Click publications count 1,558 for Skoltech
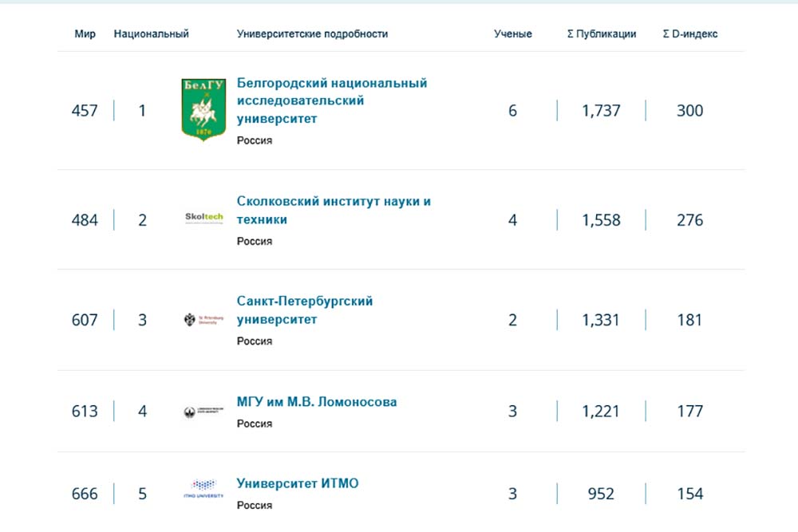 click(x=601, y=220)
